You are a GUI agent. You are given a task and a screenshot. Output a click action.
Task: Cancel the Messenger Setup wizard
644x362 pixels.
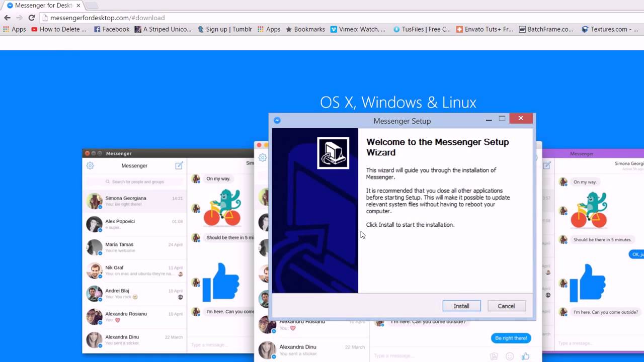506,306
